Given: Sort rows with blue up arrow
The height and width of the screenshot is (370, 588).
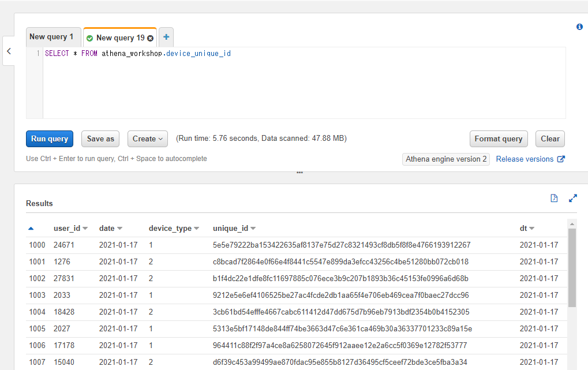Looking at the screenshot, I should (x=31, y=228).
